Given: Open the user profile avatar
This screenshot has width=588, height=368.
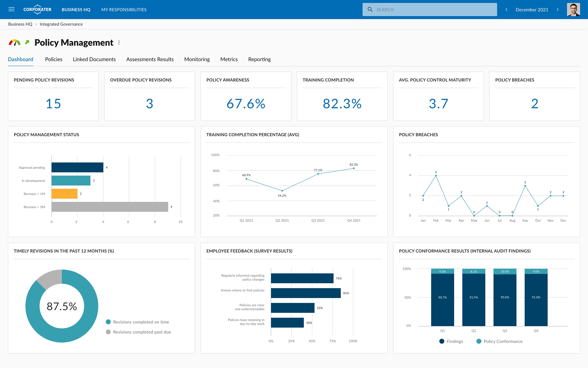Looking at the screenshot, I should 573,9.
